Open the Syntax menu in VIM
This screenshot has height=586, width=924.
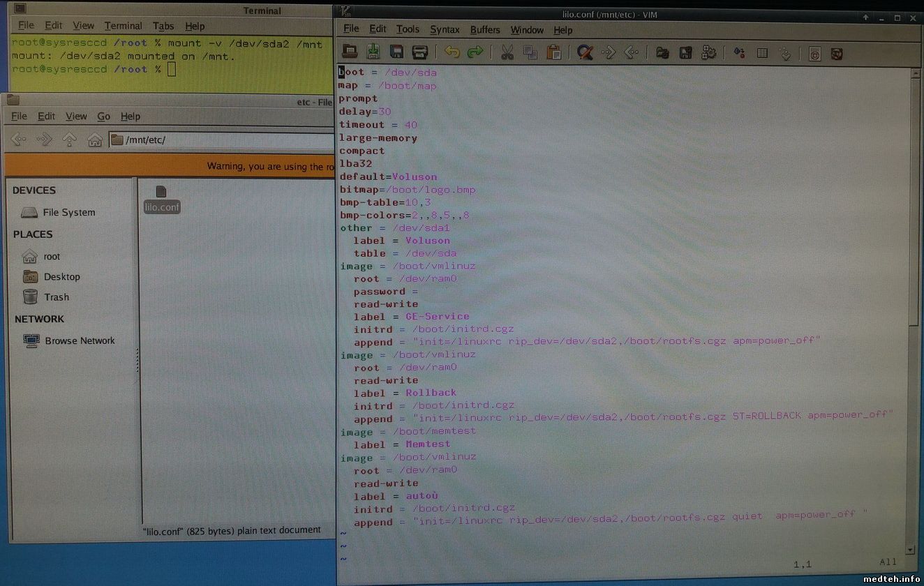(x=445, y=29)
